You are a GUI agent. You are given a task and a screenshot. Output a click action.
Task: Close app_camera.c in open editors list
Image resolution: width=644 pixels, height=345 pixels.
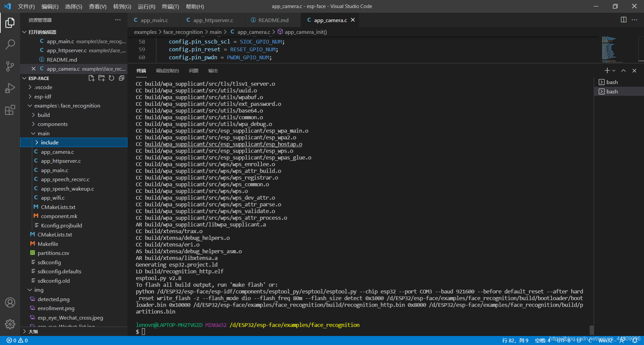pyautogui.click(x=33, y=69)
